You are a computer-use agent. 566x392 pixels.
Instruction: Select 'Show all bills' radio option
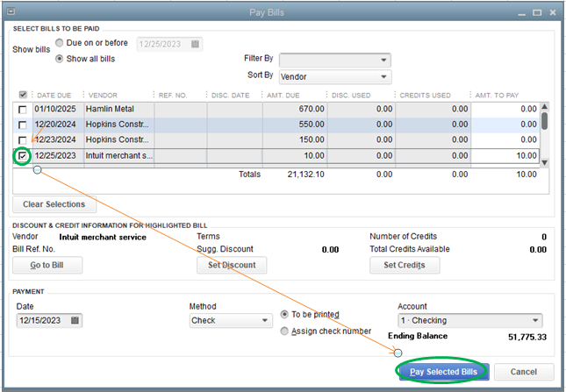point(59,59)
